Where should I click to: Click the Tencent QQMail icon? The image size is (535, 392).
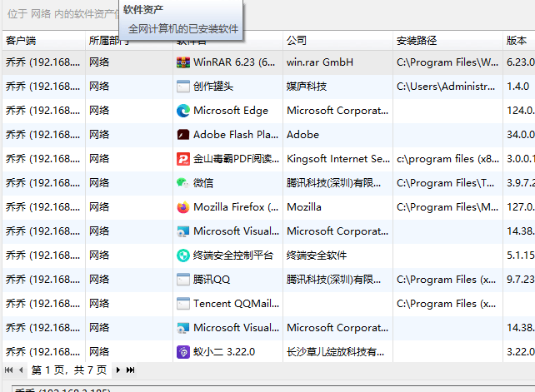tap(183, 304)
